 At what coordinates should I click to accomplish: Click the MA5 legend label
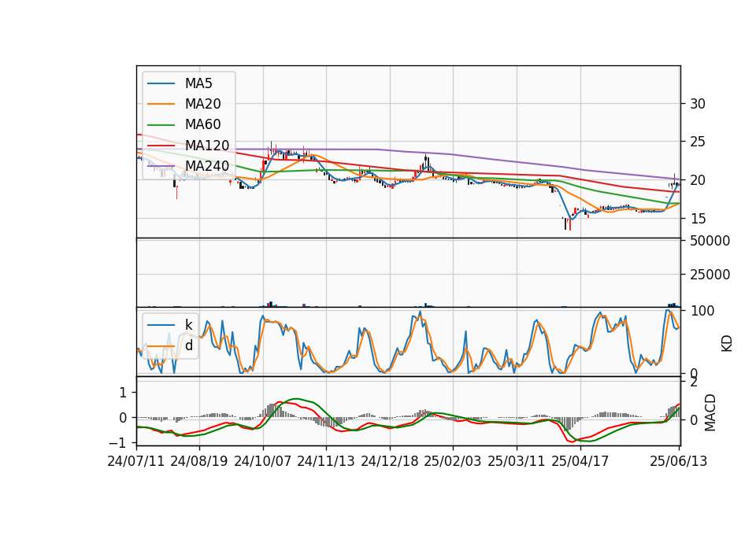pos(198,83)
